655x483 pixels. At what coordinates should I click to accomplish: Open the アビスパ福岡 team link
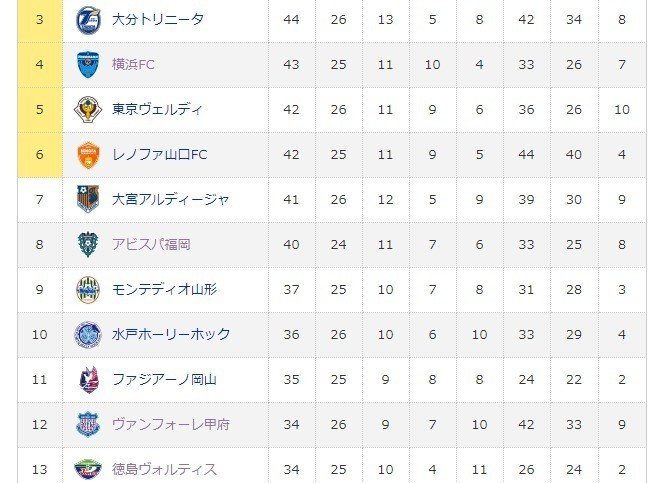tap(151, 244)
